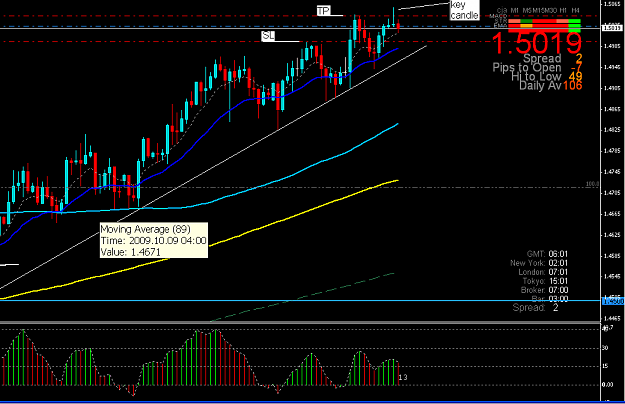This screenshot has height=404, width=625.
Task: Select the yellow moving average line
Action: [x=279, y=222]
